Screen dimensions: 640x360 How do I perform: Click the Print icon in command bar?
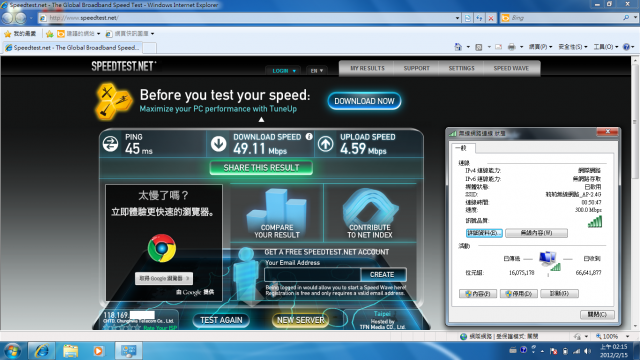511,47
